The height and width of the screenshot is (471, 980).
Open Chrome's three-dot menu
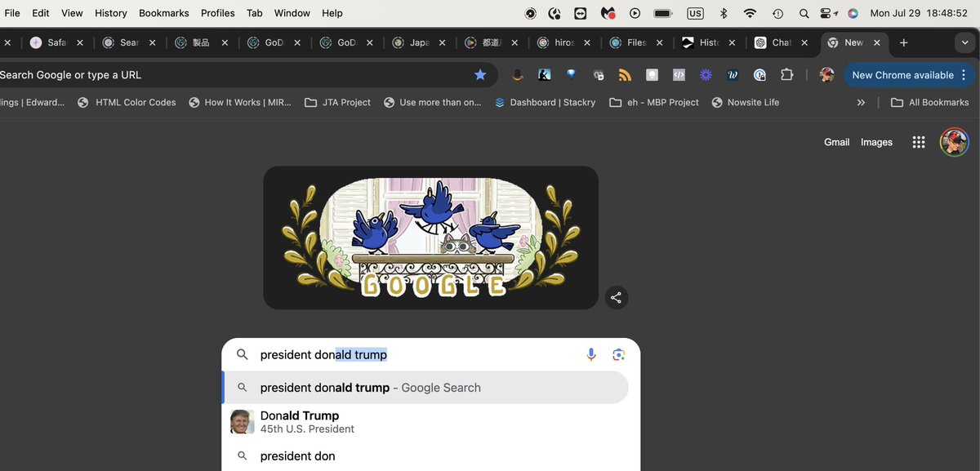[x=964, y=75]
